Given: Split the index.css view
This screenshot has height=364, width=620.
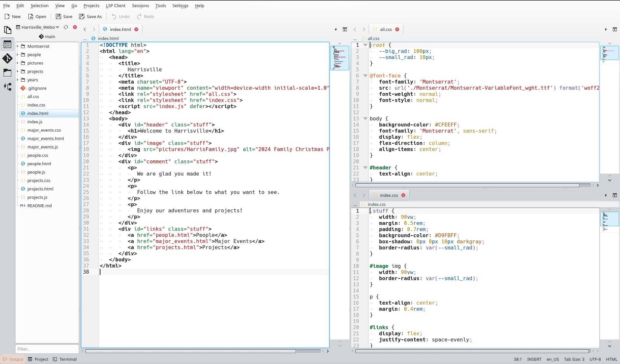Looking at the screenshot, I should (x=615, y=195).
